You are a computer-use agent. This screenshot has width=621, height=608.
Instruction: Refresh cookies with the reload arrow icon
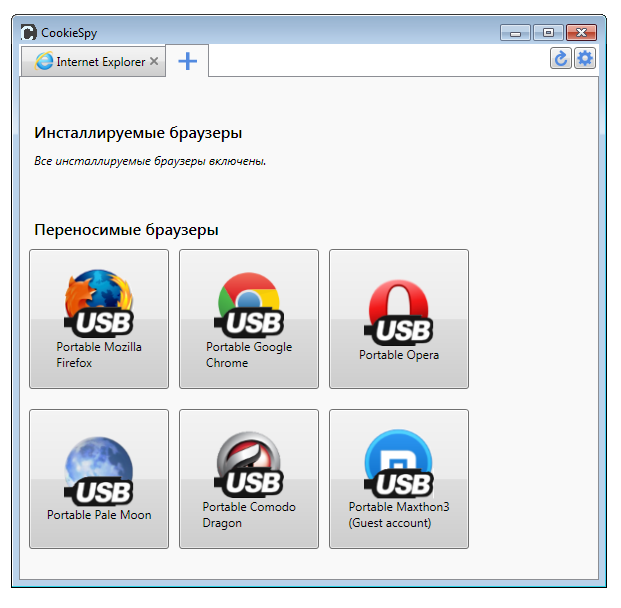561,59
